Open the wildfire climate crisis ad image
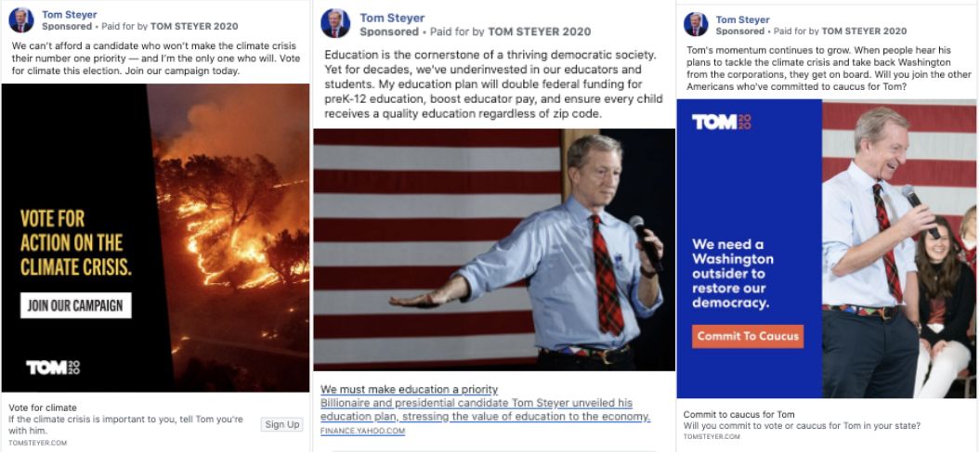 [156, 238]
